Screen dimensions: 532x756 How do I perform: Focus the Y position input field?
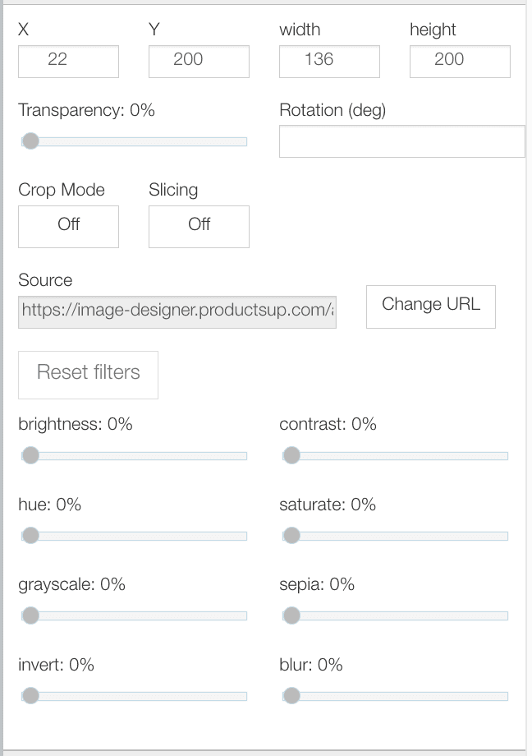pos(199,61)
